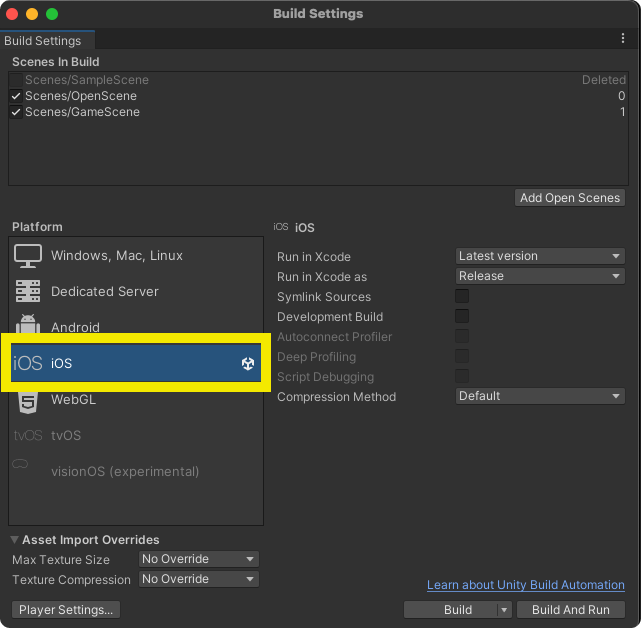Enable the Symlink Sources checkbox

click(x=462, y=297)
